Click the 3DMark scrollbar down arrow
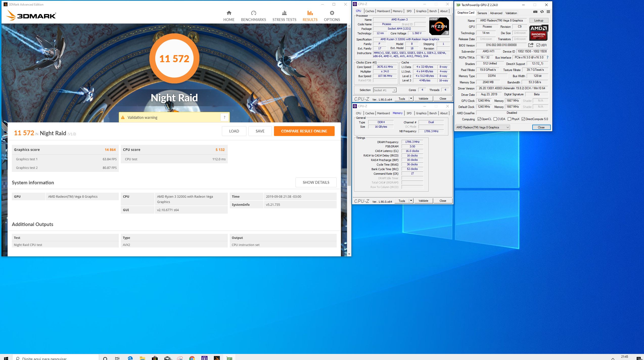The image size is (644, 360). [x=349, y=254]
